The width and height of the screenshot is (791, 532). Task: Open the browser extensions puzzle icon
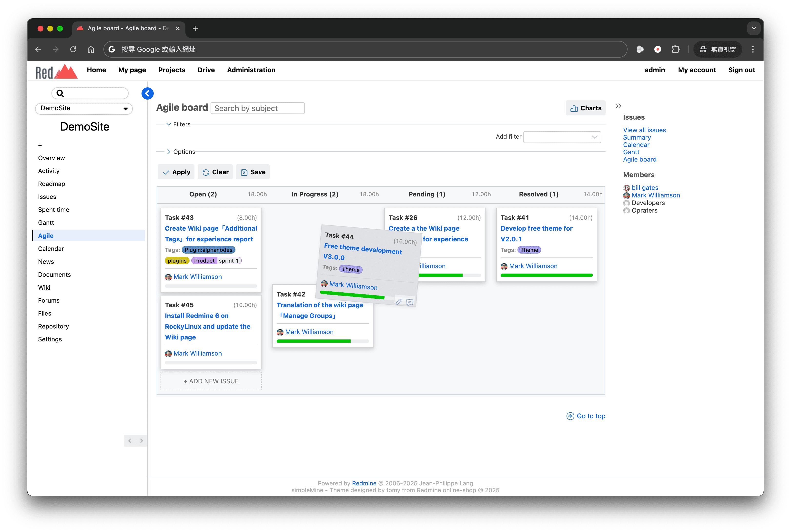(x=675, y=50)
